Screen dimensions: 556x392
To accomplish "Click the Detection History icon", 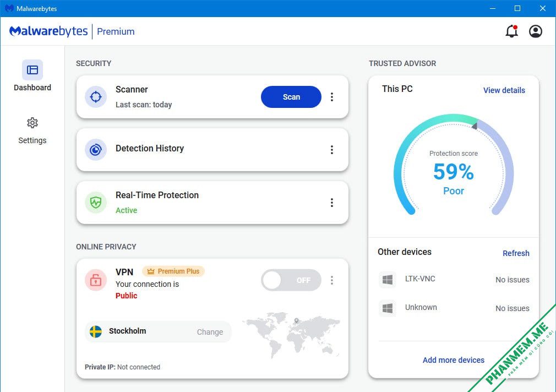I will 96,150.
